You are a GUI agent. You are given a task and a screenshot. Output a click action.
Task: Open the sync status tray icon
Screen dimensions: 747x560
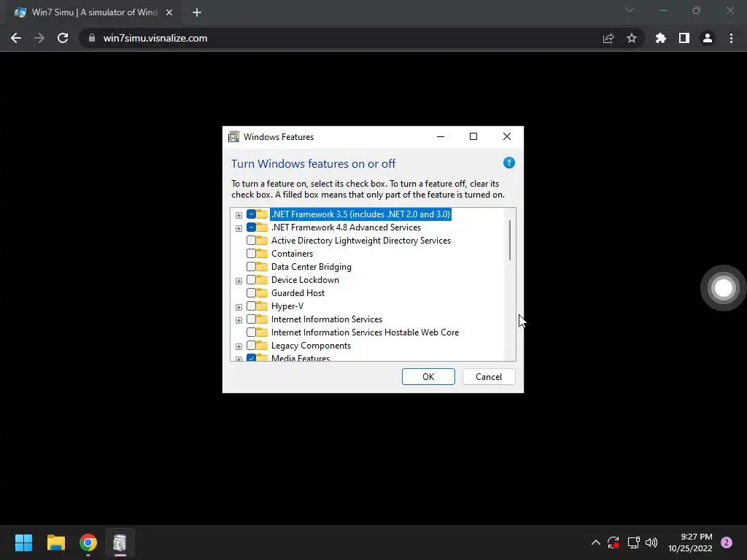[613, 542]
